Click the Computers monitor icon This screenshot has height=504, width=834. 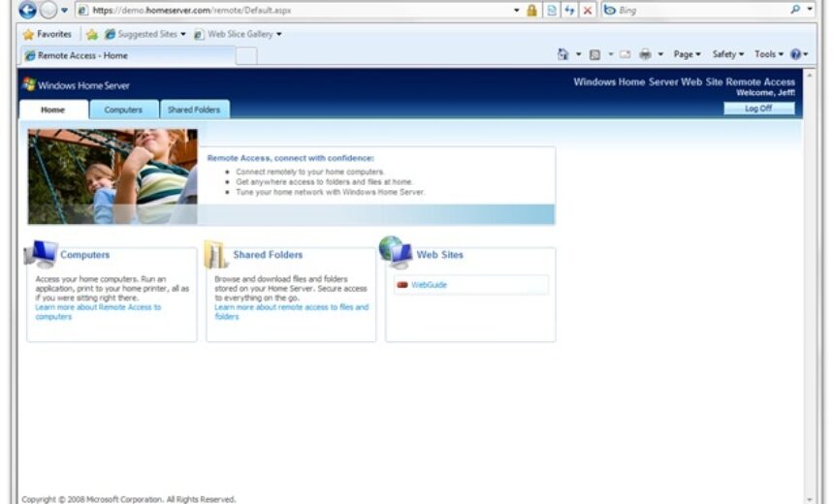tap(42, 254)
